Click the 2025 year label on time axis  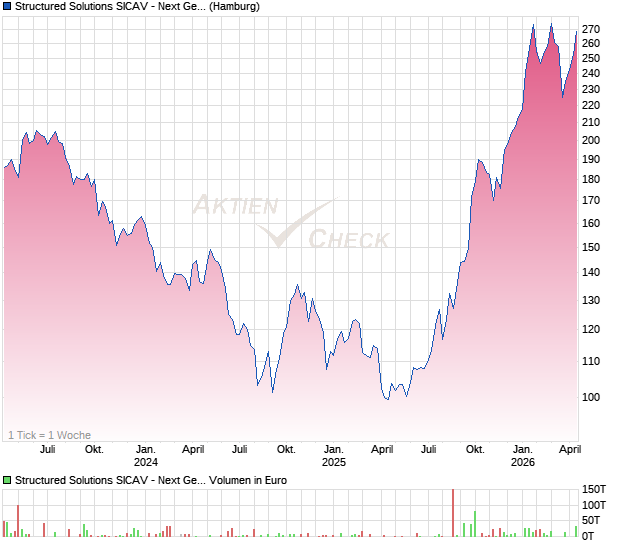click(334, 462)
